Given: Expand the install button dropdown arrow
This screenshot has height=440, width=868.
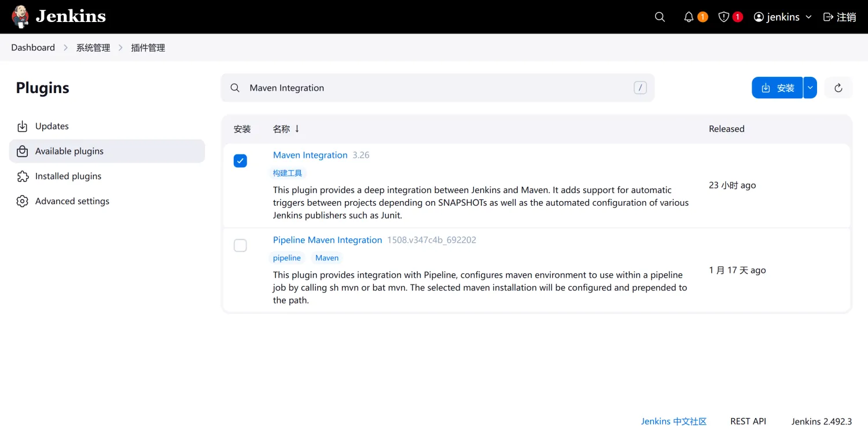Looking at the screenshot, I should [810, 88].
